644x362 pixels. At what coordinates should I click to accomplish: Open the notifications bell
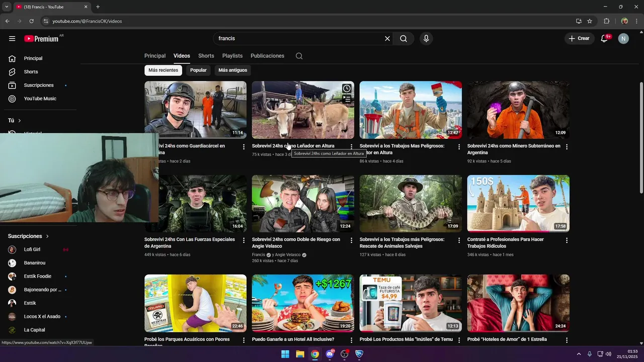coord(605,39)
